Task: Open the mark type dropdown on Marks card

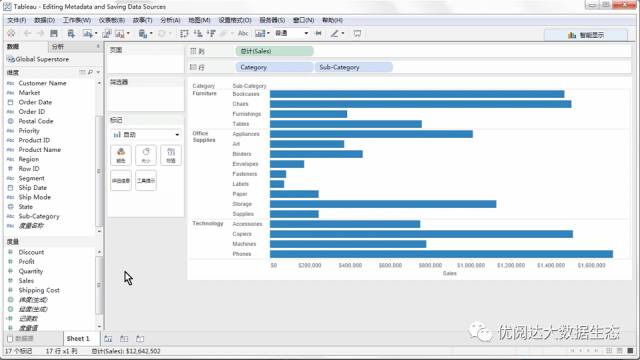Action: click(x=146, y=135)
